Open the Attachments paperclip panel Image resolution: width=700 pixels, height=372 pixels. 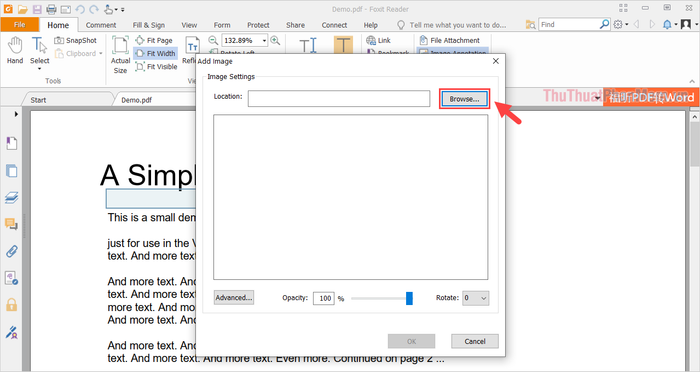[x=12, y=251]
